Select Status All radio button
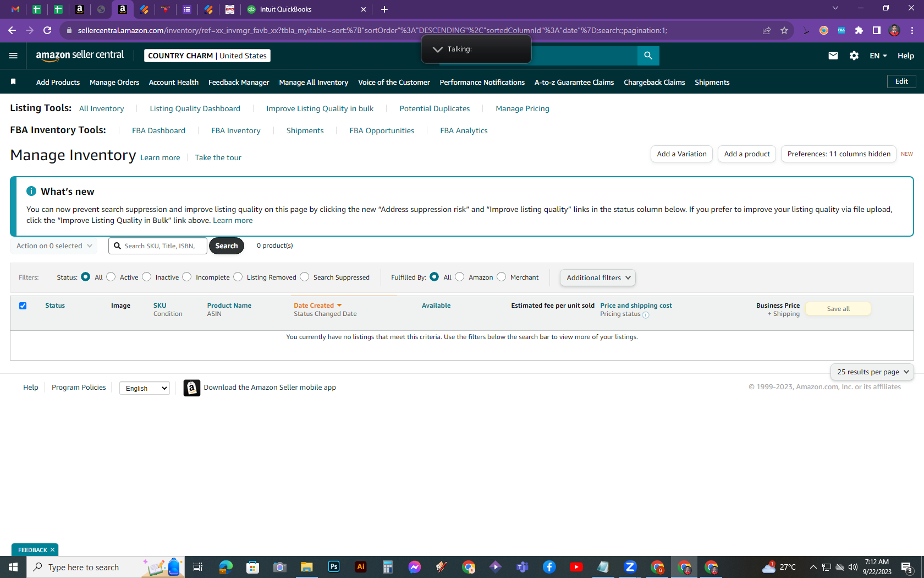This screenshot has width=924, height=578. click(x=86, y=277)
